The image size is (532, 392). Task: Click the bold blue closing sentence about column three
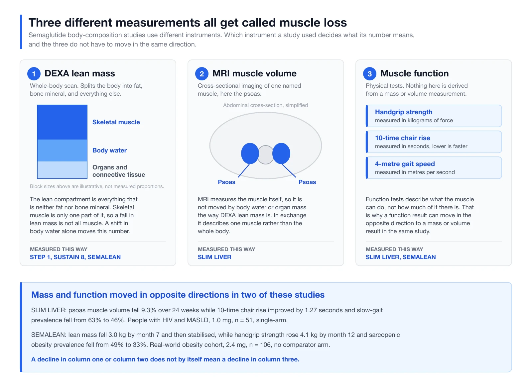[x=165, y=359]
